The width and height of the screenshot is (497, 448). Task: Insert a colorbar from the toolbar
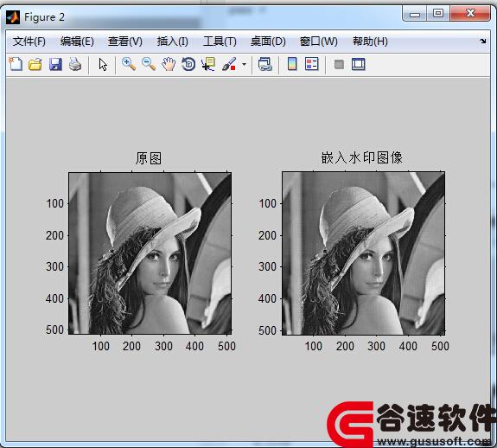pos(292,64)
